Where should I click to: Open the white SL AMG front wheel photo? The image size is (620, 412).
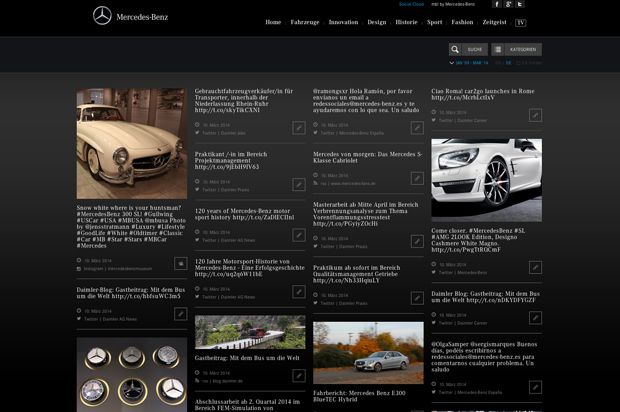pyautogui.click(x=487, y=180)
